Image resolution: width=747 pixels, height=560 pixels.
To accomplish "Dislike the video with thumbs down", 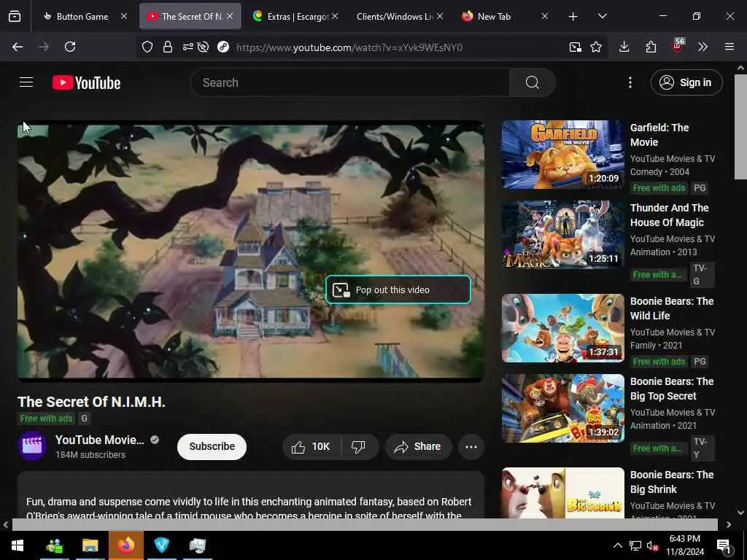I will (x=358, y=447).
